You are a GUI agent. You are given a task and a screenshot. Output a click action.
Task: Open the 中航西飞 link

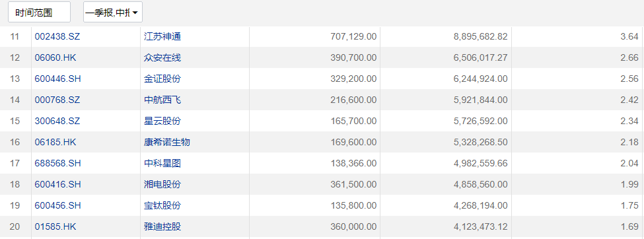[x=162, y=100]
